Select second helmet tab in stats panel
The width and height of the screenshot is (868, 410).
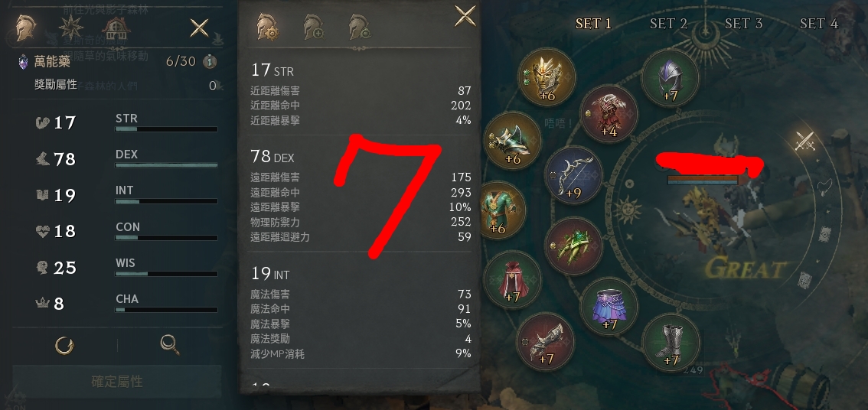[x=313, y=27]
